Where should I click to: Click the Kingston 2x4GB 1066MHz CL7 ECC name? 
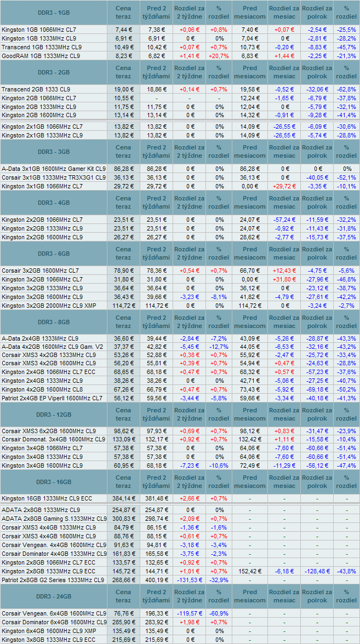[x=48, y=372]
